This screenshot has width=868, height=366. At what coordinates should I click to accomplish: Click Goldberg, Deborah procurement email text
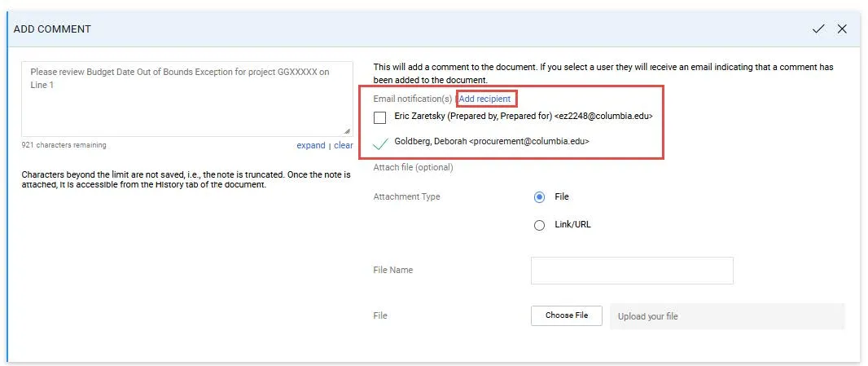coord(529,141)
